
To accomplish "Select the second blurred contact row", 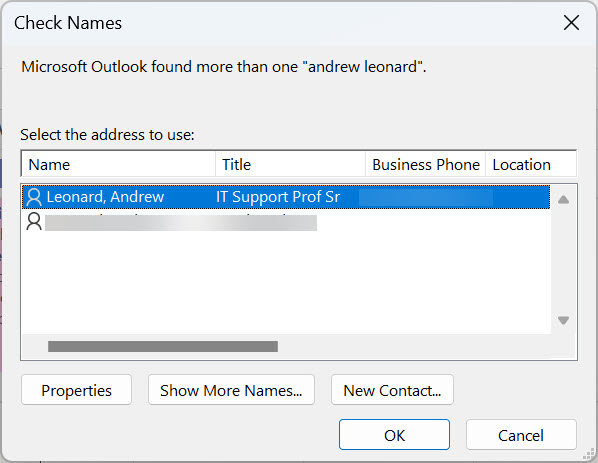I will (286, 222).
